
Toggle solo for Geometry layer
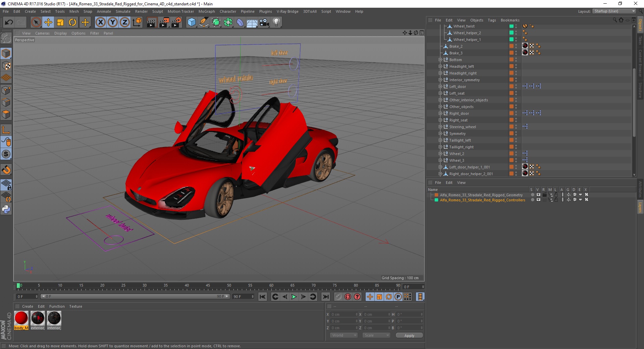[532, 195]
